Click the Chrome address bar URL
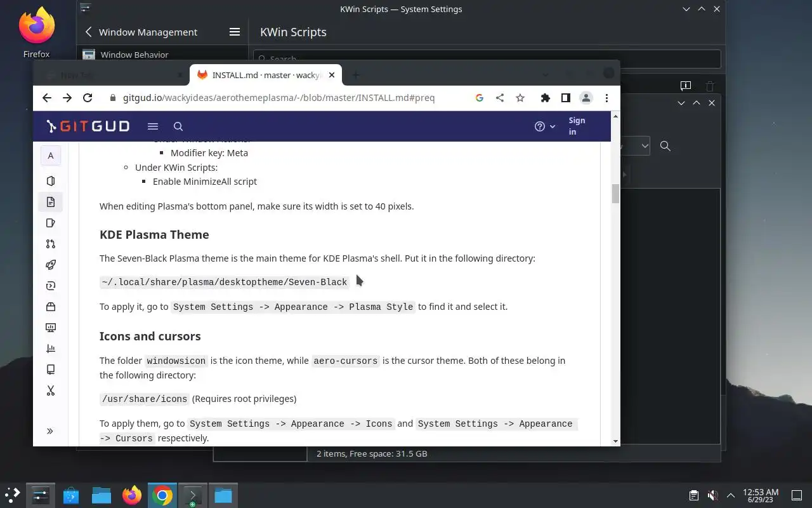Screen dimensions: 812x508 (279, 98)
